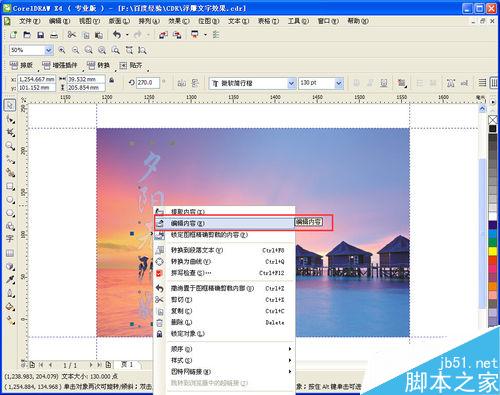Select the Text tool (字) in toolbox
The width and height of the screenshot is (500, 395).
(10, 239)
